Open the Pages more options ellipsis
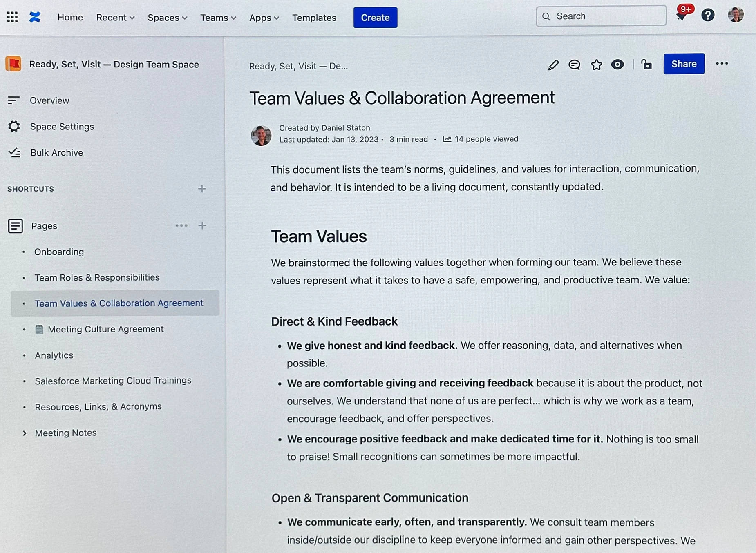Viewport: 756px width, 553px height. (181, 225)
